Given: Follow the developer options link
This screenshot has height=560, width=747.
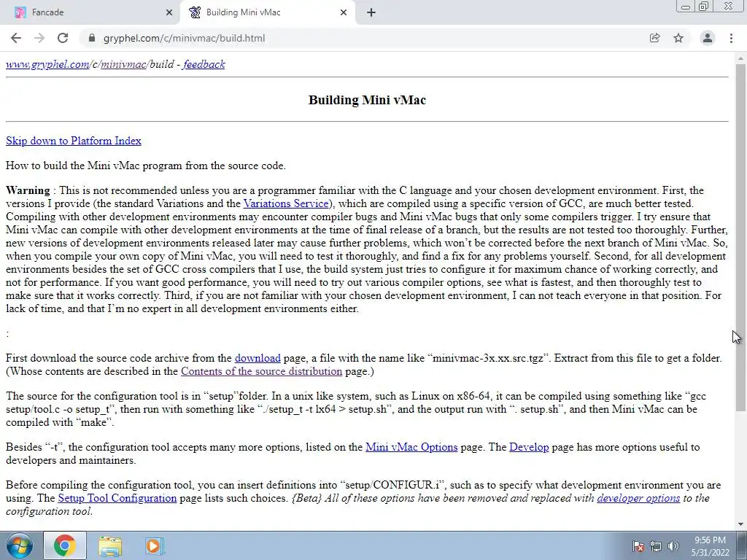Looking at the screenshot, I should click(638, 498).
